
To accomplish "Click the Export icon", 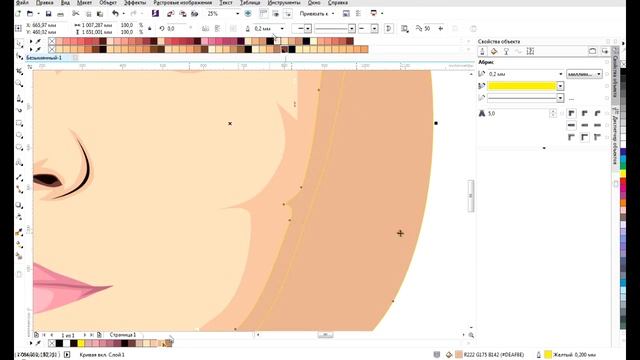I will [183, 13].
